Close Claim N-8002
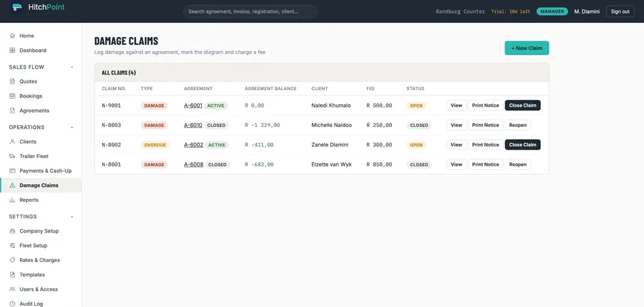Screen dimensions: 644x307 pos(523,145)
